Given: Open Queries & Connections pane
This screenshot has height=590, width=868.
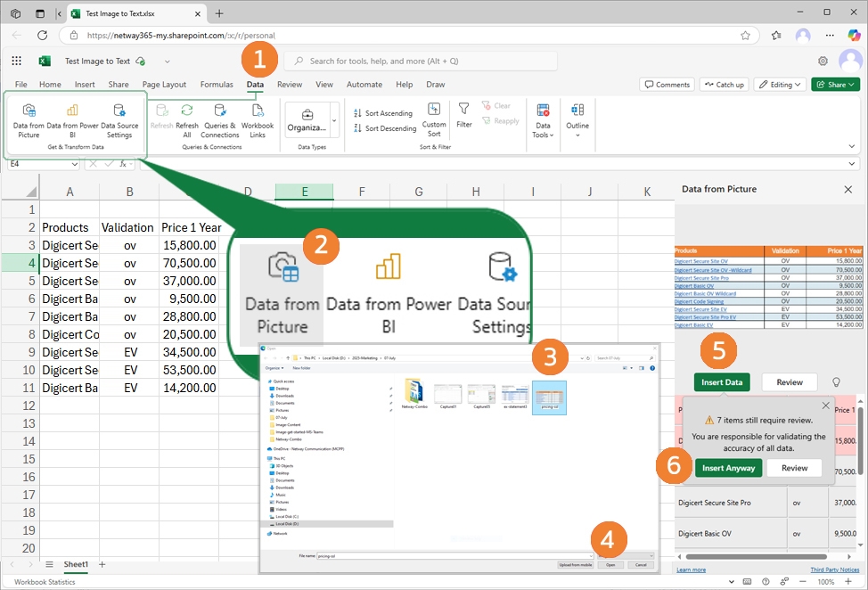Looking at the screenshot, I should 220,120.
